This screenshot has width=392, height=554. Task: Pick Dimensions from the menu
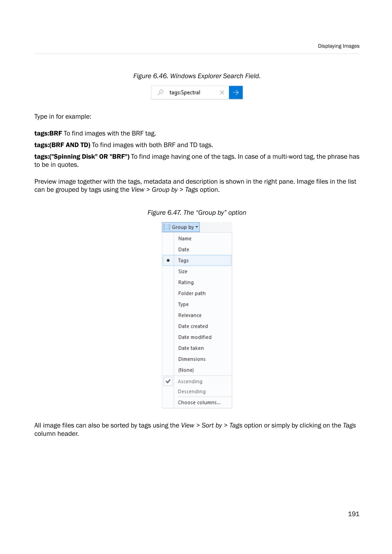pos(192,359)
